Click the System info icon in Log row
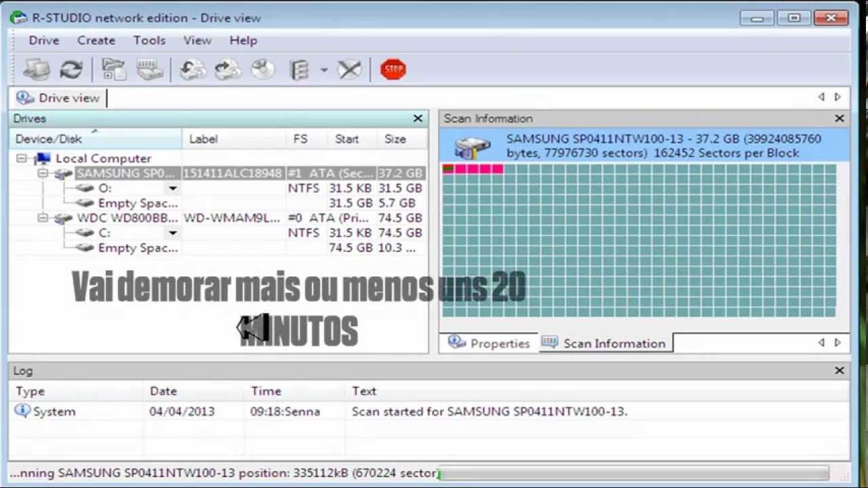 coord(22,411)
